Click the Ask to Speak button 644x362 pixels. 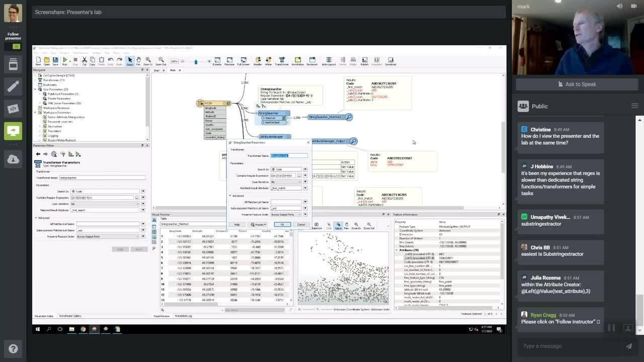(x=577, y=84)
